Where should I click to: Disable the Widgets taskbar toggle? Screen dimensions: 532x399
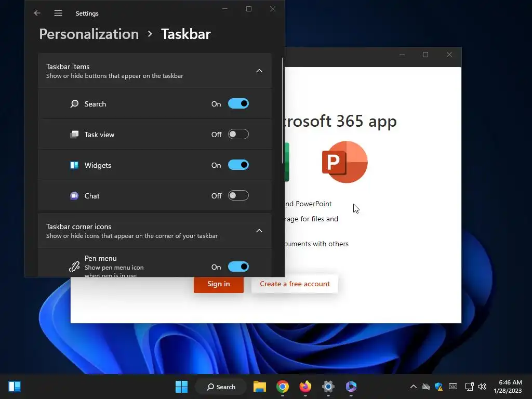click(x=238, y=165)
